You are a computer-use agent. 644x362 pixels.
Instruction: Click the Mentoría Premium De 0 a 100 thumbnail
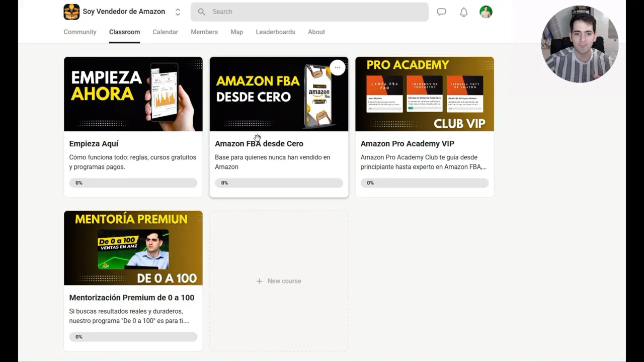[x=133, y=248]
